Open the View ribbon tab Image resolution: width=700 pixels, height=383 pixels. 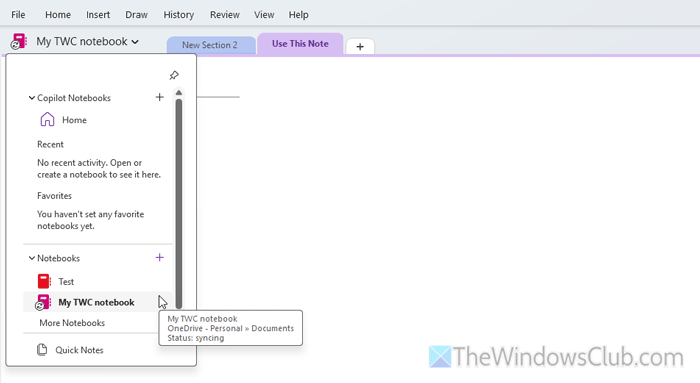coord(264,15)
